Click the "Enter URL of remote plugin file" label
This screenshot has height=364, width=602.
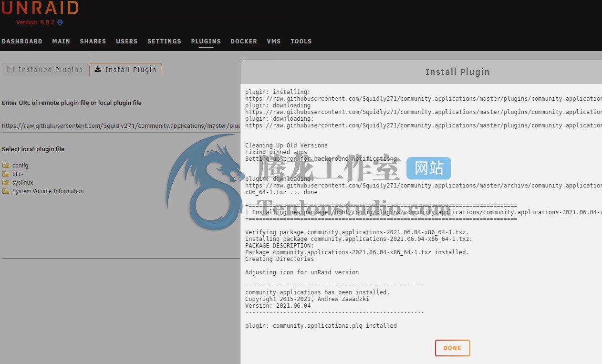click(72, 103)
